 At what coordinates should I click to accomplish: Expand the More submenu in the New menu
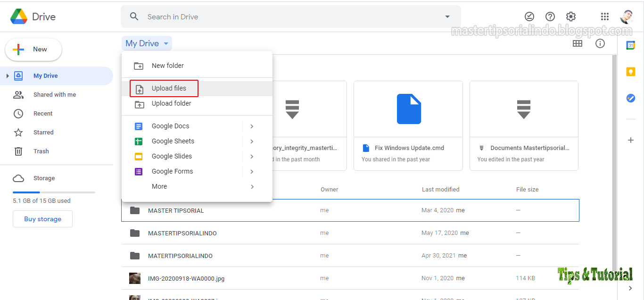pyautogui.click(x=159, y=186)
